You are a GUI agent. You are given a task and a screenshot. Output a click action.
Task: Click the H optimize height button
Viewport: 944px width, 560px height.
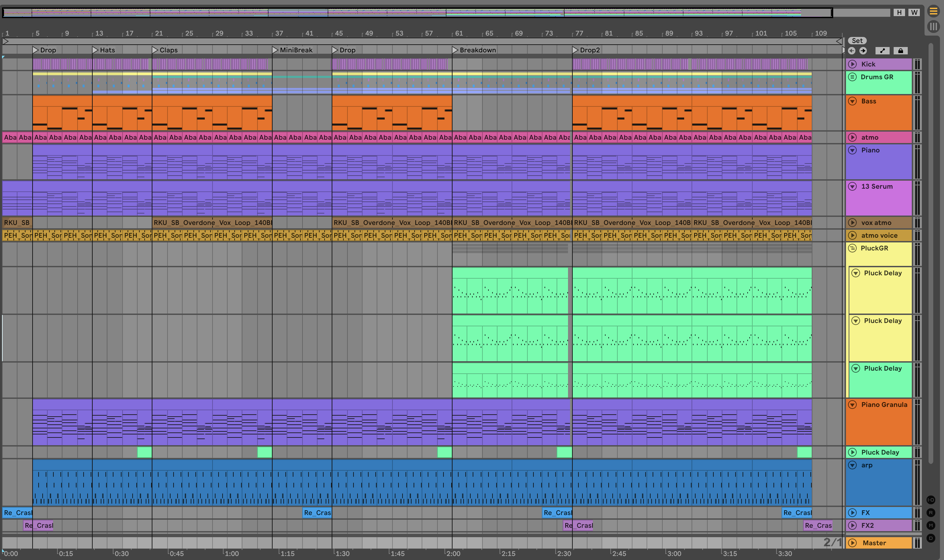[899, 12]
